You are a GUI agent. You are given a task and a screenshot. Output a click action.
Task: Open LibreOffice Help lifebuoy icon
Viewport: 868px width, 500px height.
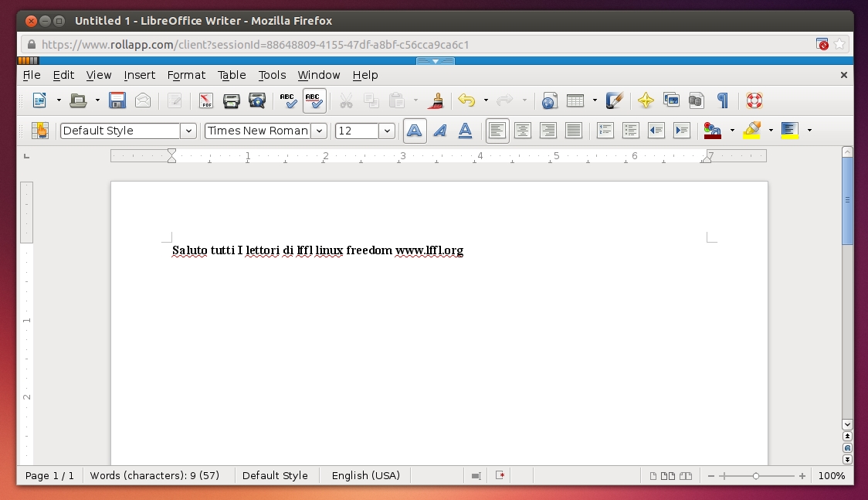[x=754, y=100]
